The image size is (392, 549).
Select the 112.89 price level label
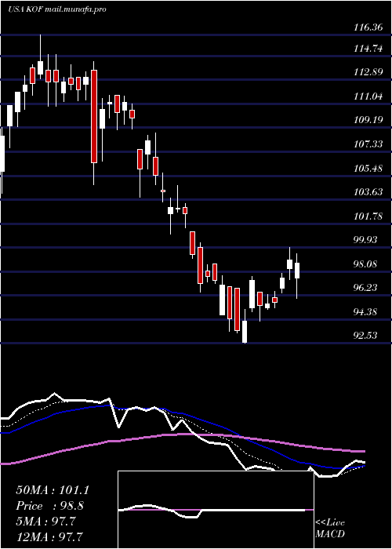click(x=368, y=72)
